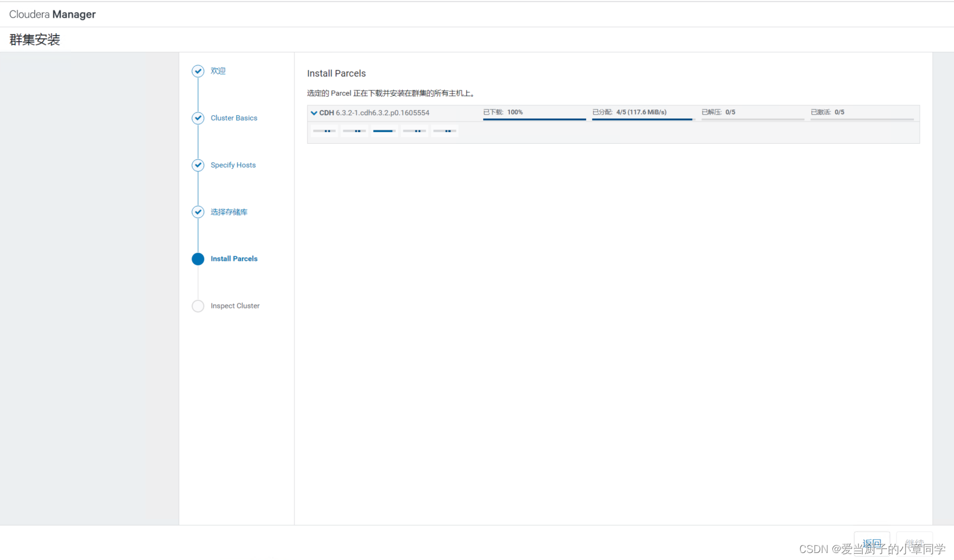Click the 群集安装 page title
Screen dimensions: 954x560
pyautogui.click(x=35, y=40)
